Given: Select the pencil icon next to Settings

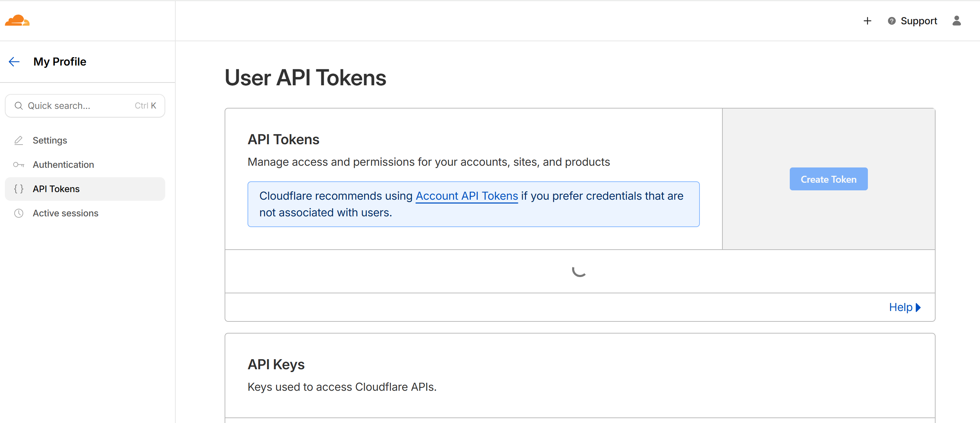Looking at the screenshot, I should click(18, 140).
